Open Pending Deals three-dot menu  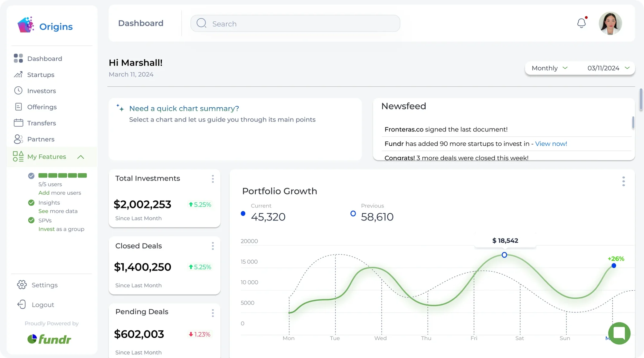213,313
